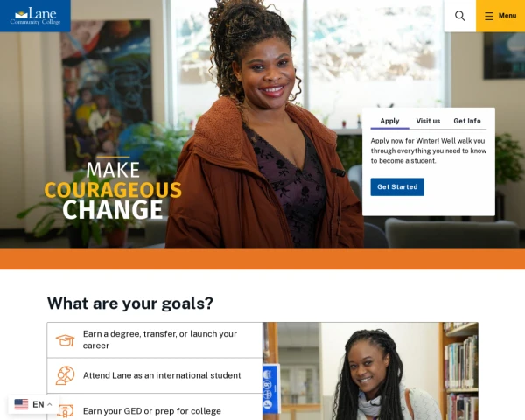
Task: Click the Lane Community College logo
Action: (x=35, y=16)
